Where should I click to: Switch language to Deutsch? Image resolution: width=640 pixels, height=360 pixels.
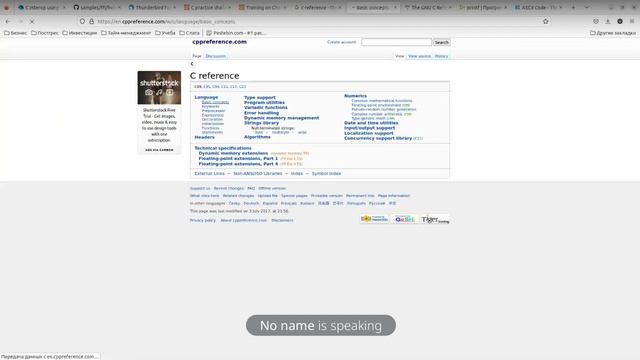coord(251,203)
